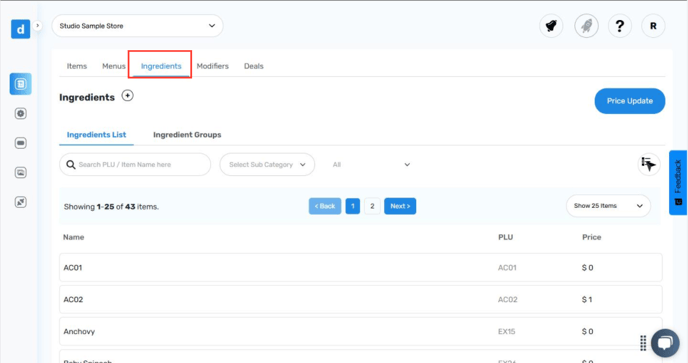Click the blue 'd' logo icon

(x=21, y=29)
